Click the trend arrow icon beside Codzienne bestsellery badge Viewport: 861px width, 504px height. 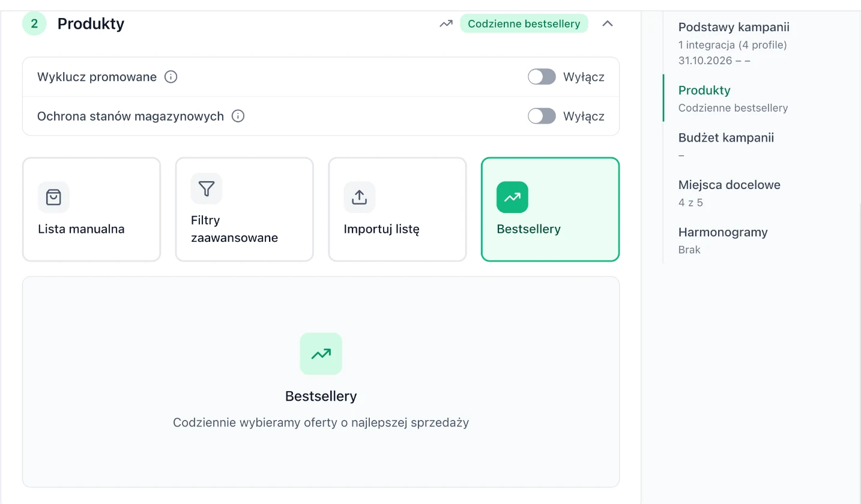[x=446, y=24]
